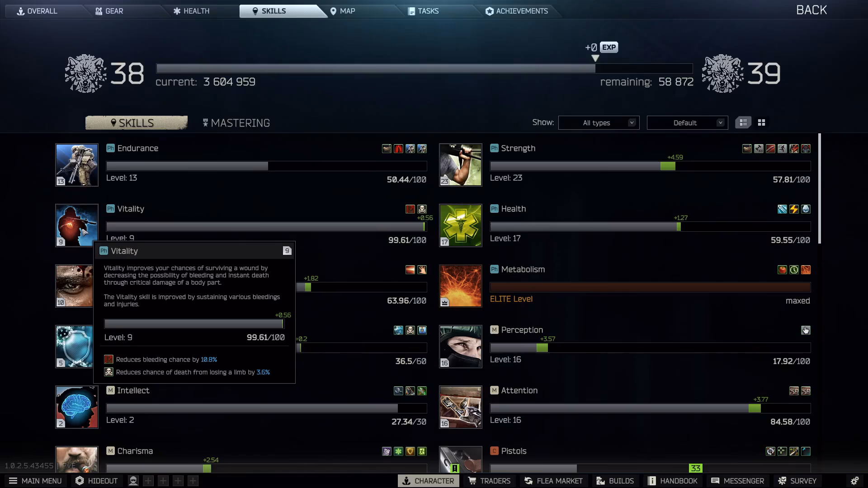Screen dimensions: 868x488
Task: Open the Flea Market
Action: (553, 481)
